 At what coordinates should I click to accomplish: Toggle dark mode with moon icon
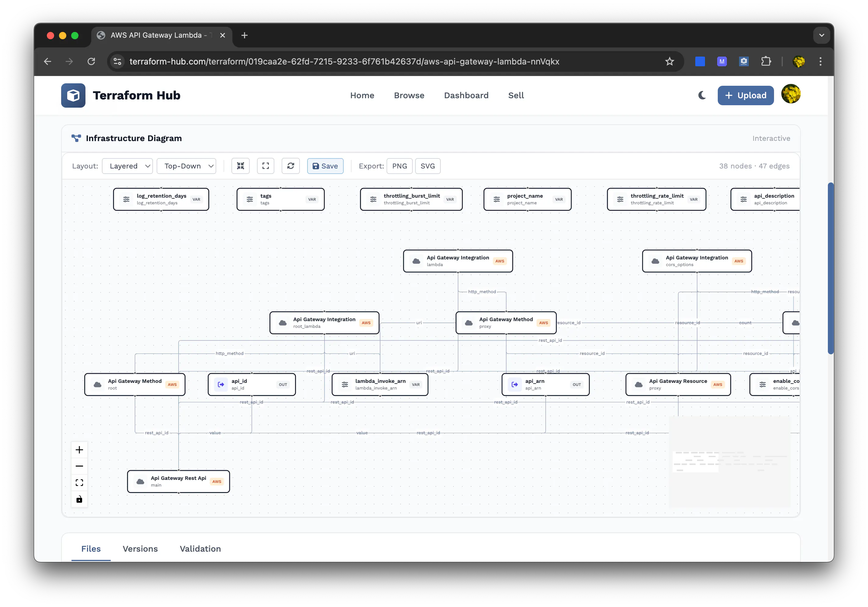pos(702,95)
